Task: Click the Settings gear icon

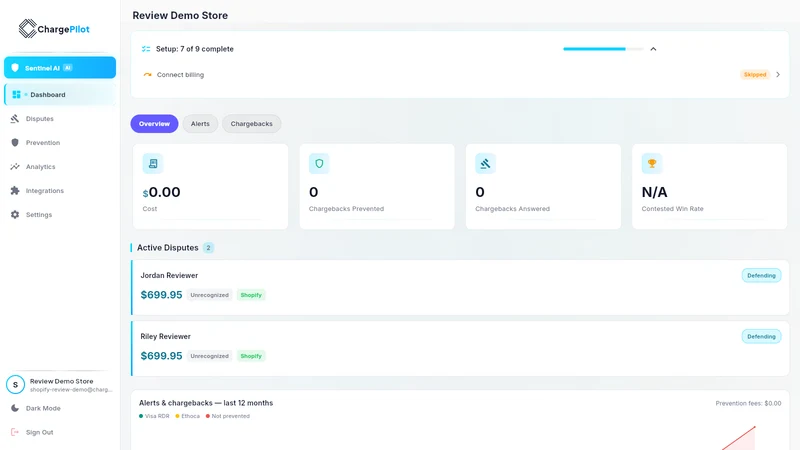Action: (15, 214)
